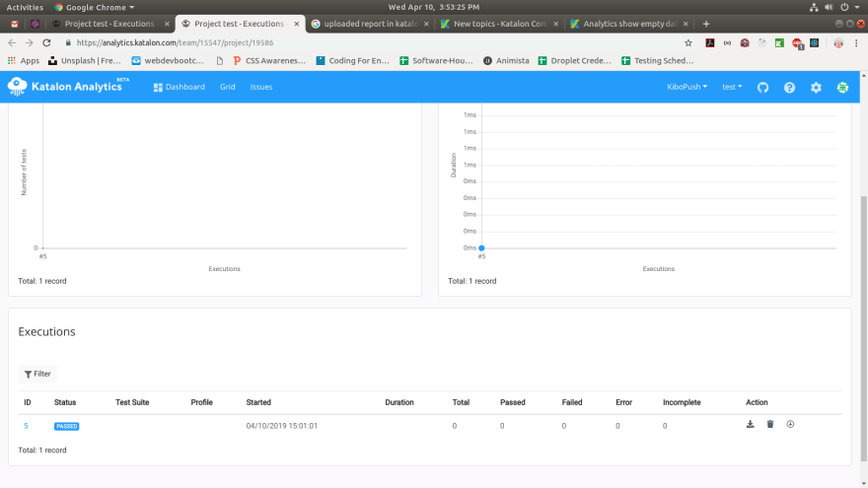This screenshot has width=868, height=488.
Task: Delete execution 5 with trash icon
Action: (x=770, y=424)
